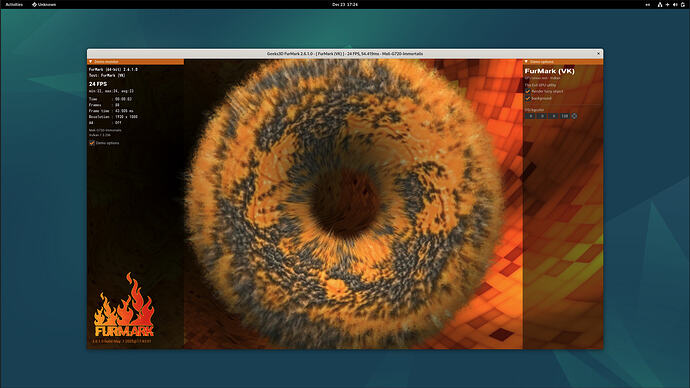Click the Resolution 1920 x 1080 line
690x388 pixels.
coord(113,117)
